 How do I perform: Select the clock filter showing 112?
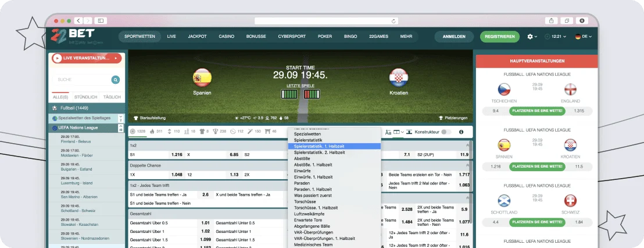(237, 132)
